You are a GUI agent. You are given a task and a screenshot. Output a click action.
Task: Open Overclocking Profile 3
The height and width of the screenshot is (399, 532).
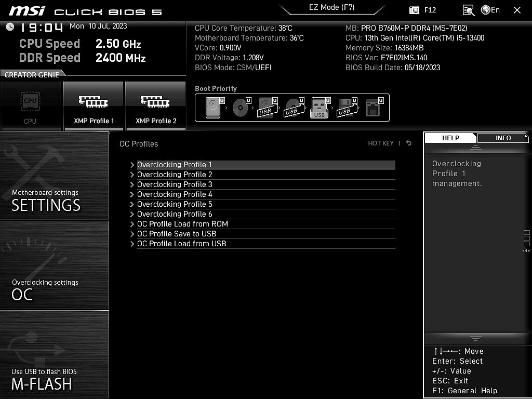click(x=266, y=184)
